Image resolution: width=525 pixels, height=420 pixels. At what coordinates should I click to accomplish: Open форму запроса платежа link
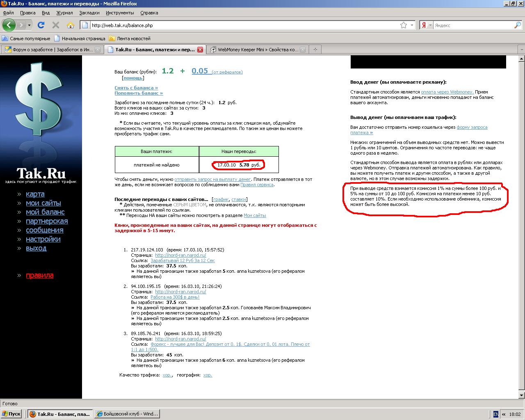(x=419, y=130)
